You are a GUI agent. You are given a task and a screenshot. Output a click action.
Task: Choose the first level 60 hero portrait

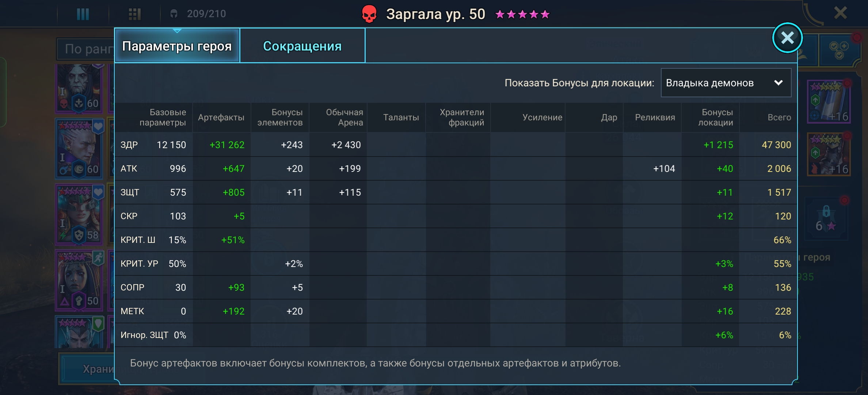pos(79,88)
